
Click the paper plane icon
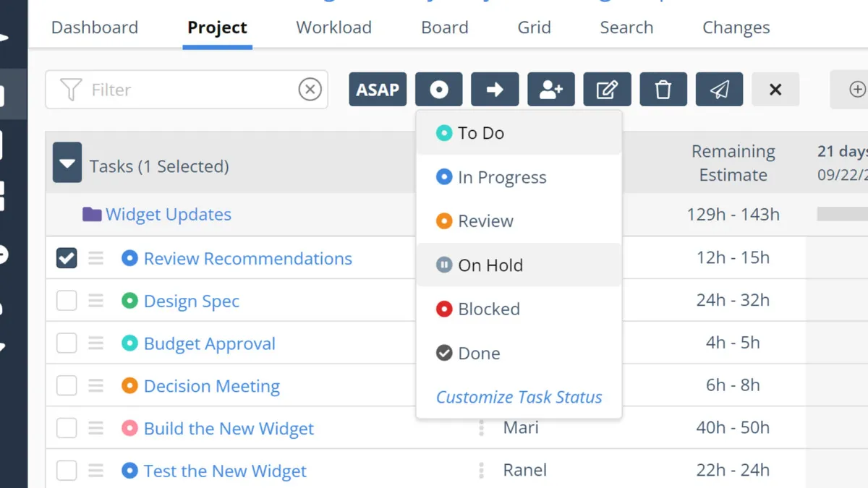(719, 90)
